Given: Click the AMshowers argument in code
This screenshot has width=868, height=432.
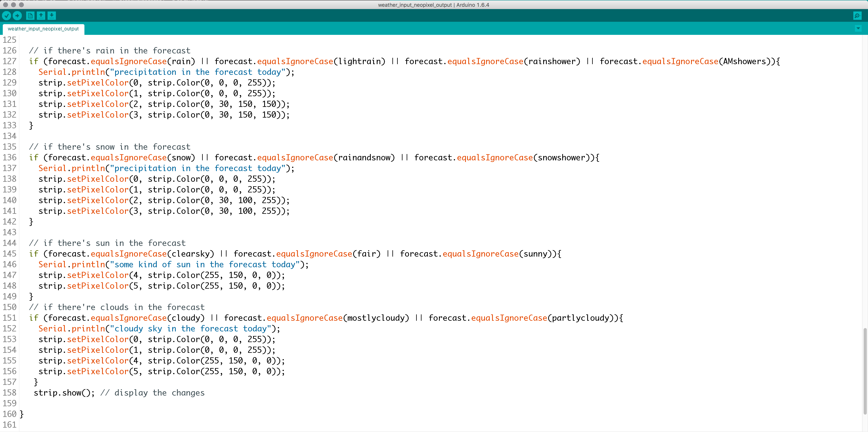Looking at the screenshot, I should coord(744,61).
